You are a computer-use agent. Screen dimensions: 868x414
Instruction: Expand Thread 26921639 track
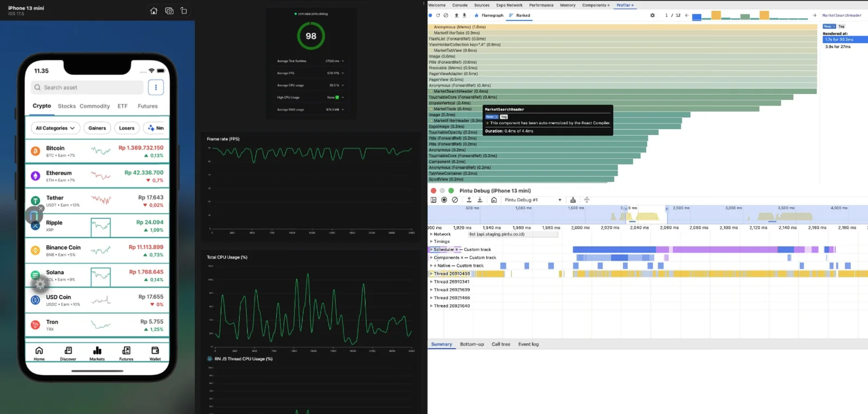(431, 290)
